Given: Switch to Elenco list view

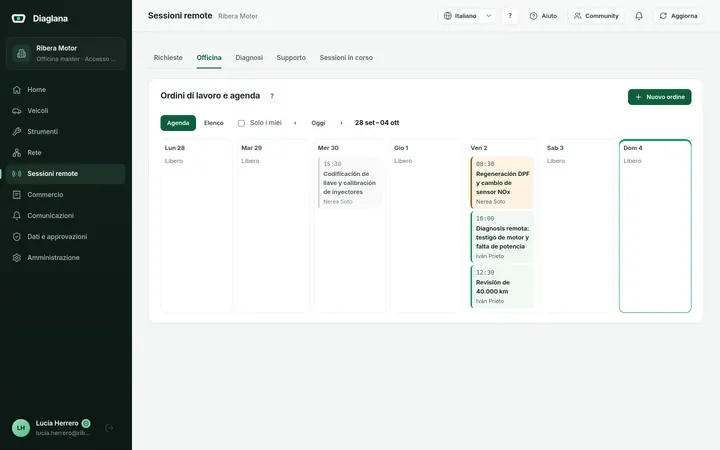Looking at the screenshot, I should 214,123.
